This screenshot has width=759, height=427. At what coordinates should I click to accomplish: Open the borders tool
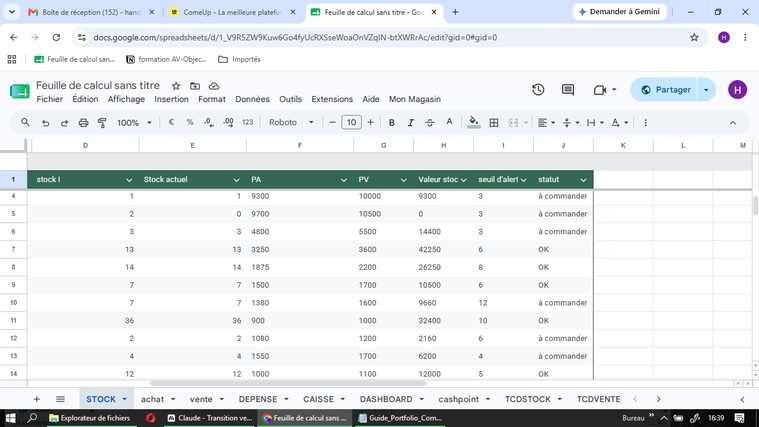(494, 123)
